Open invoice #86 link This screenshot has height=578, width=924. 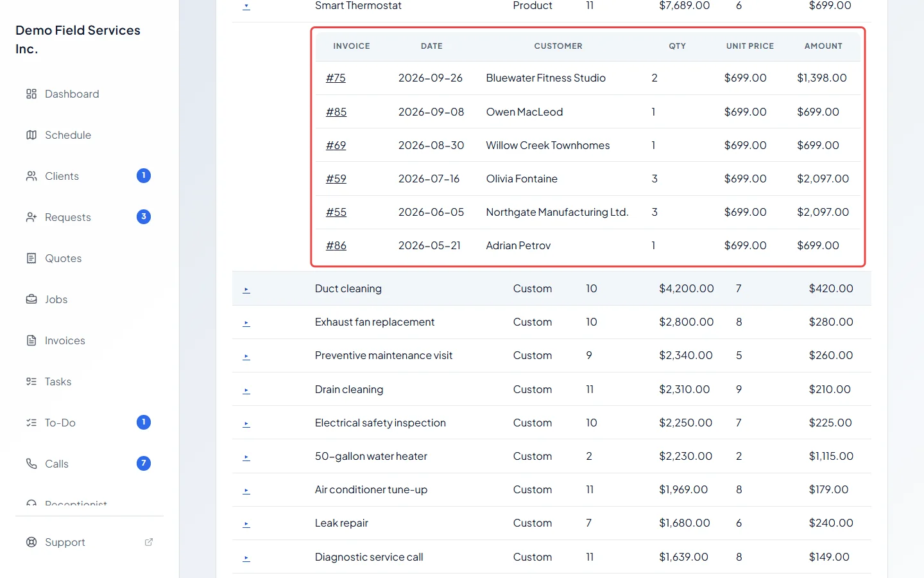[x=336, y=245]
